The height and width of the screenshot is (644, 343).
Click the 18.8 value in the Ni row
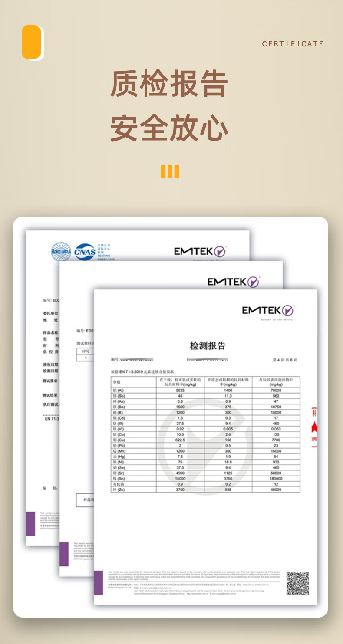click(228, 462)
